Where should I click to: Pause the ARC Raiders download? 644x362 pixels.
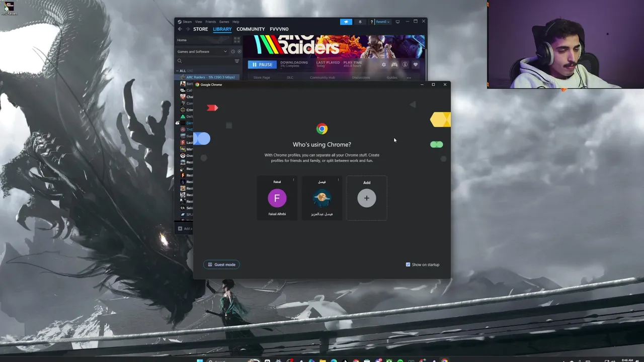coord(262,64)
